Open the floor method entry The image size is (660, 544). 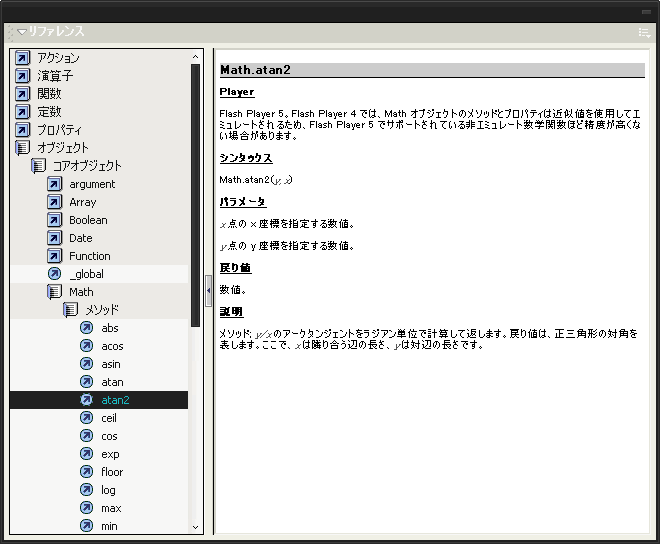point(112,472)
